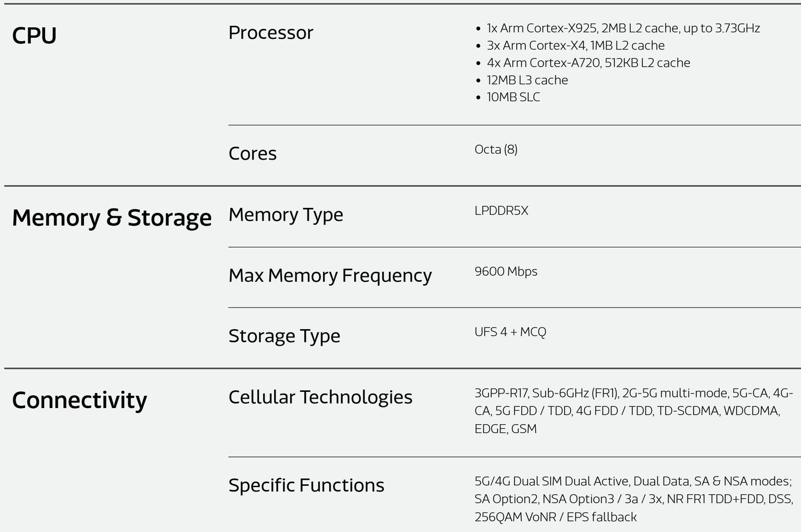Select the Max Memory Frequency label
This screenshot has width=801, height=532.
point(330,276)
